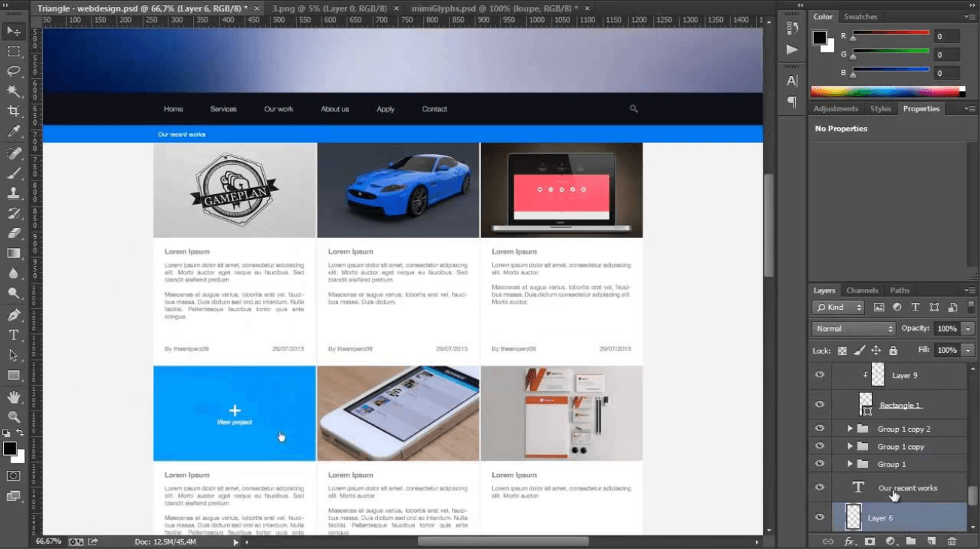Image resolution: width=980 pixels, height=549 pixels.
Task: Open the Swatches panel tab
Action: point(861,17)
